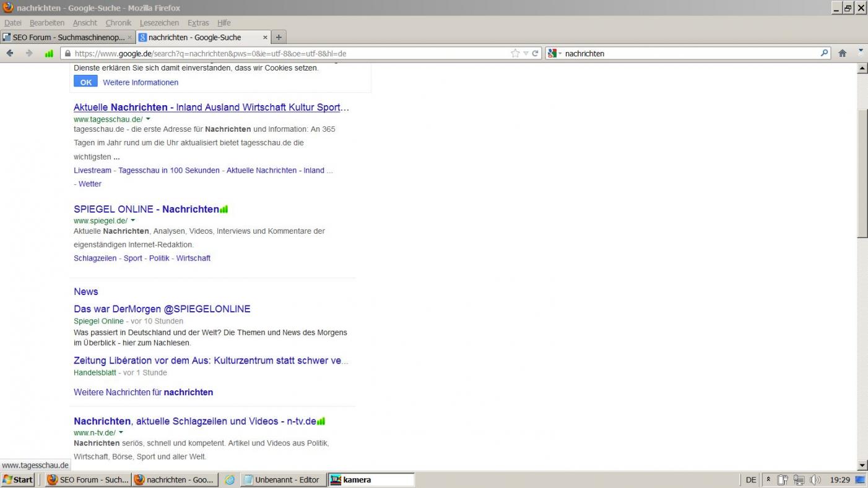Open the Tagesschau in 100 Sekunden sitelink
Image resolution: width=868 pixels, height=488 pixels.
pos(169,170)
